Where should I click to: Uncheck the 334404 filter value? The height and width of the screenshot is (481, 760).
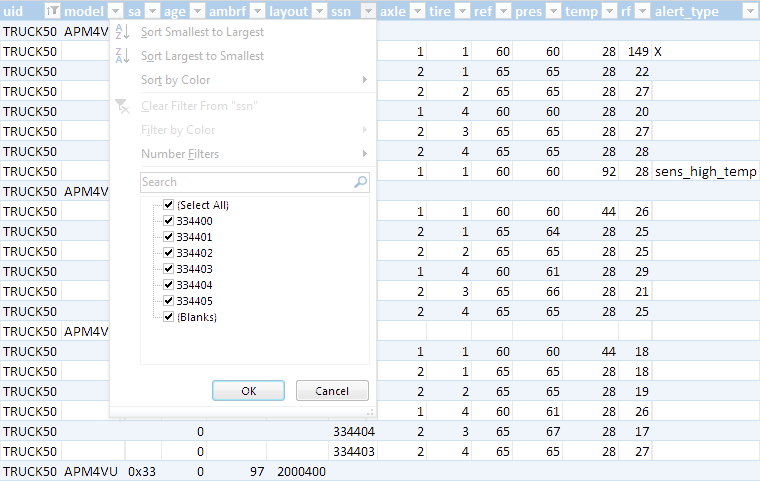[169, 285]
